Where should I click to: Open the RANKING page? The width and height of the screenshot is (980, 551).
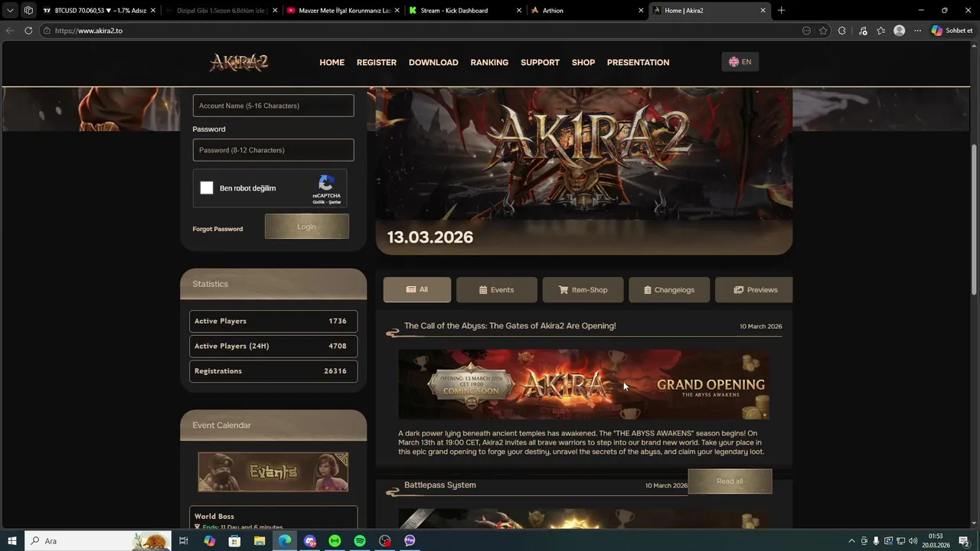[489, 63]
